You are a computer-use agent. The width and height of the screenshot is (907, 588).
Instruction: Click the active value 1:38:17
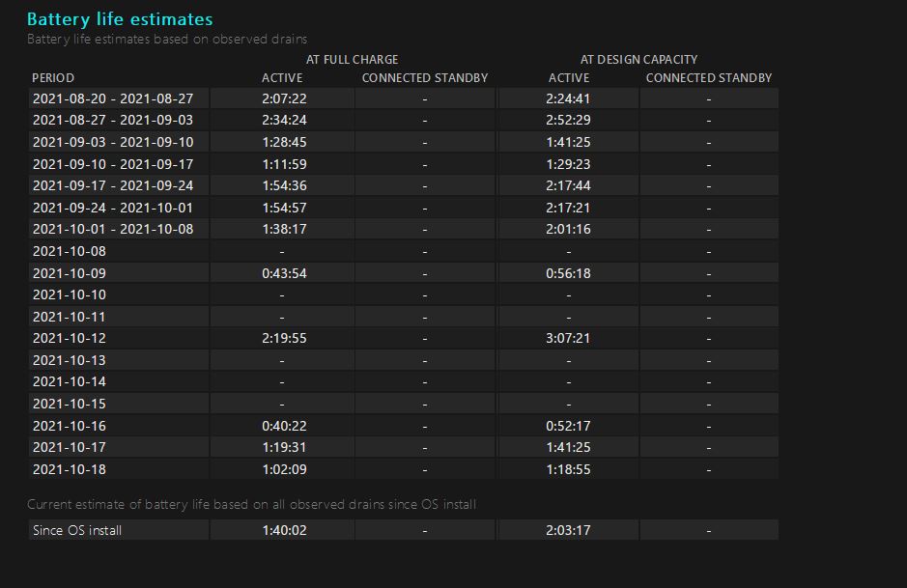[x=284, y=229]
